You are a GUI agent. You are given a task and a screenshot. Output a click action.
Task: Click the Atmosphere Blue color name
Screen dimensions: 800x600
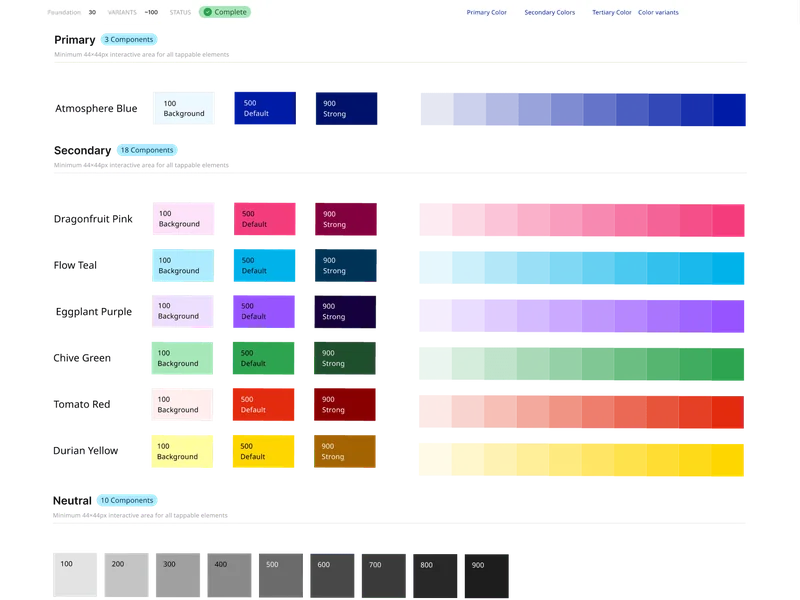96,108
